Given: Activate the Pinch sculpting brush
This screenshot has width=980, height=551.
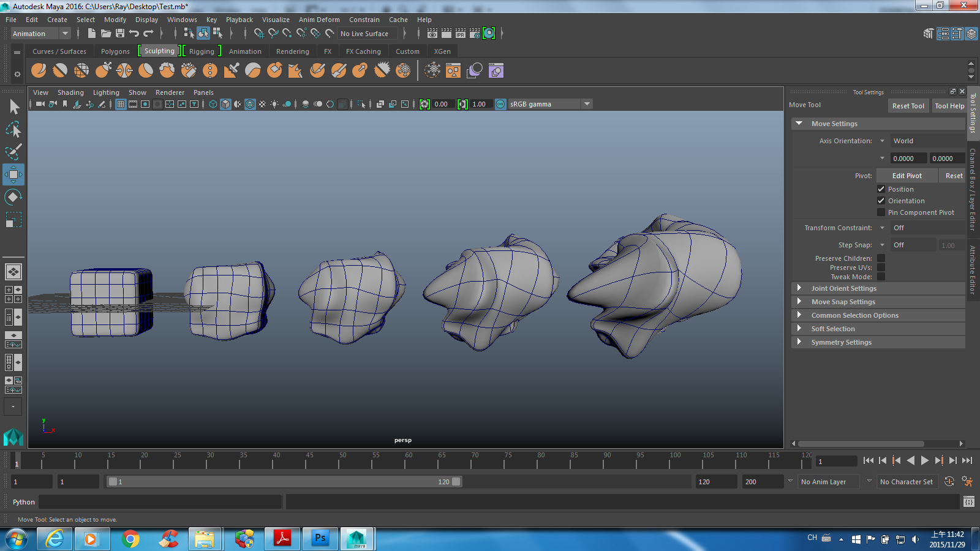Looking at the screenshot, I should tap(124, 70).
